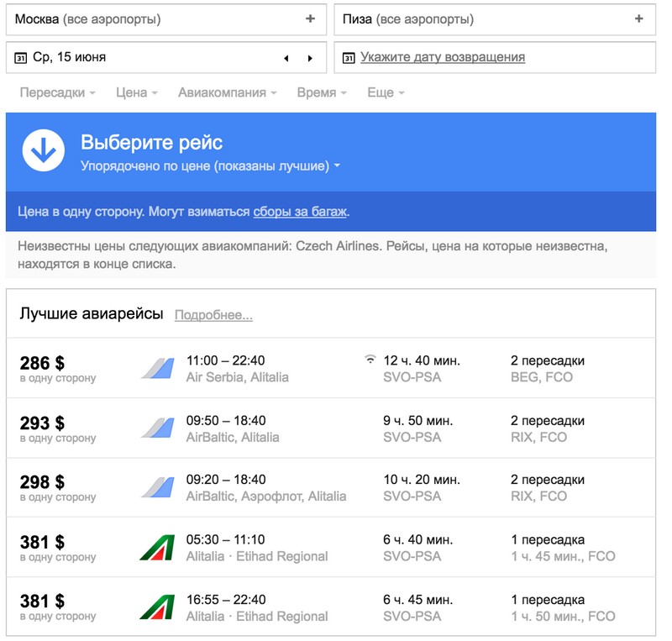672x641 pixels.
Task: Open the Еще filter menu
Action: click(386, 92)
